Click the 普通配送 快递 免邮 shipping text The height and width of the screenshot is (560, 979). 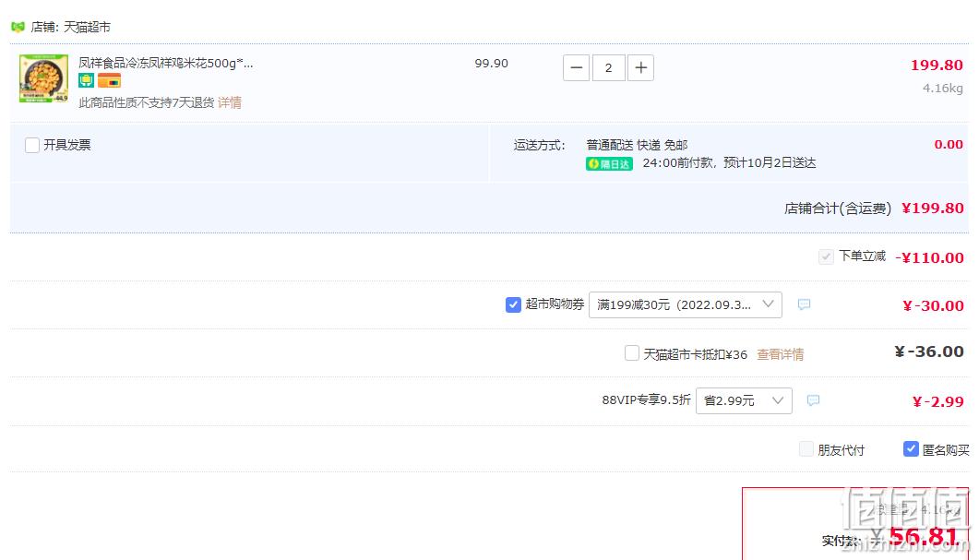[x=637, y=145]
